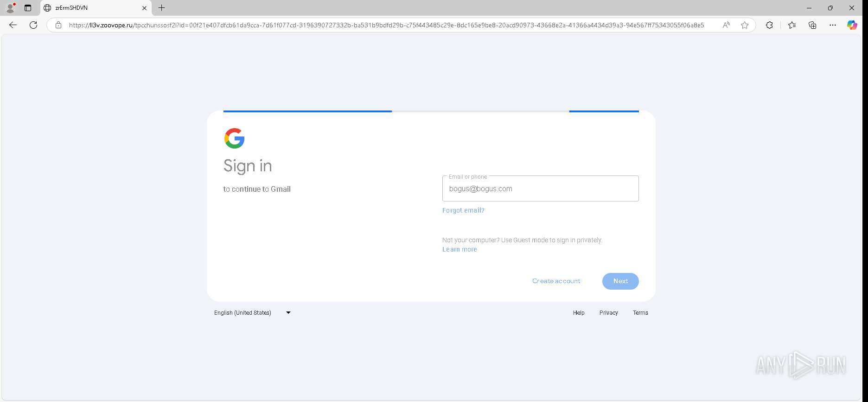The width and height of the screenshot is (868, 402).
Task: Open a new tab with plus icon
Action: (161, 8)
